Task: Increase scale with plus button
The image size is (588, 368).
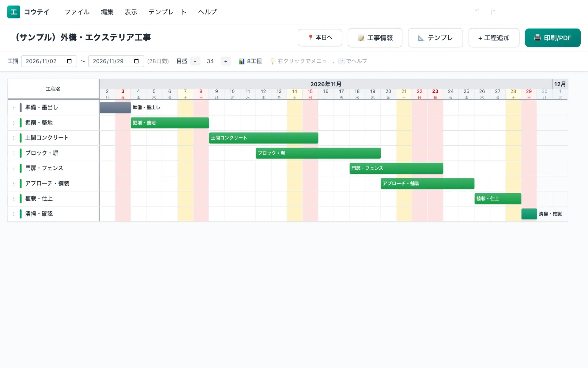Action: (x=226, y=61)
